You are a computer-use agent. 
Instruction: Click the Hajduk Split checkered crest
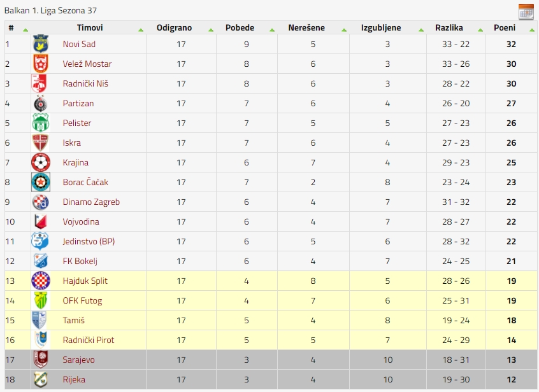pos(41,281)
